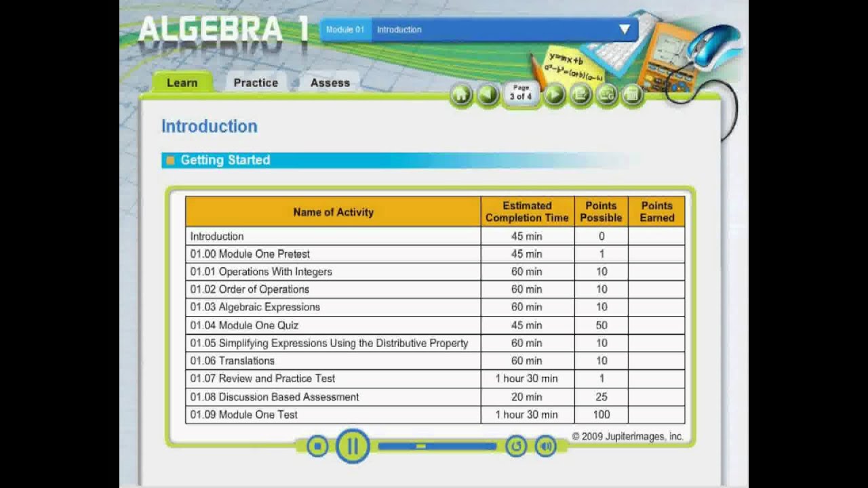Pause the lesson audio
868x488 pixels.
click(353, 446)
